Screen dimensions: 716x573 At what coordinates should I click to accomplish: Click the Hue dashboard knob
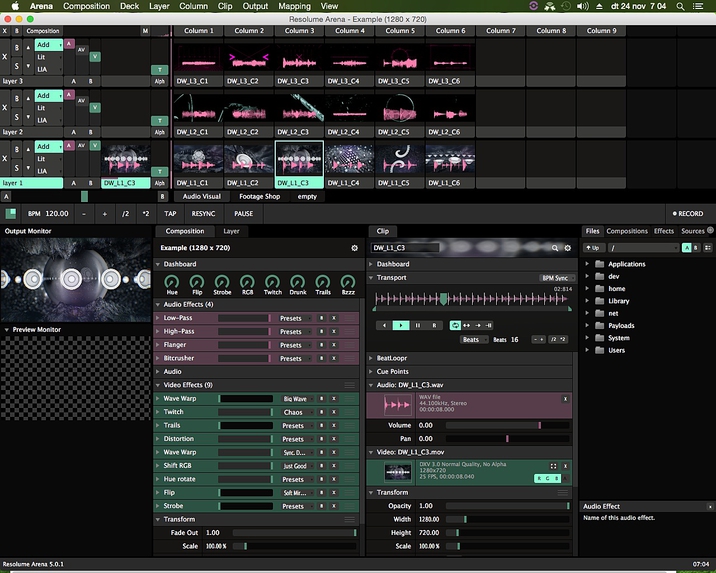click(172, 283)
